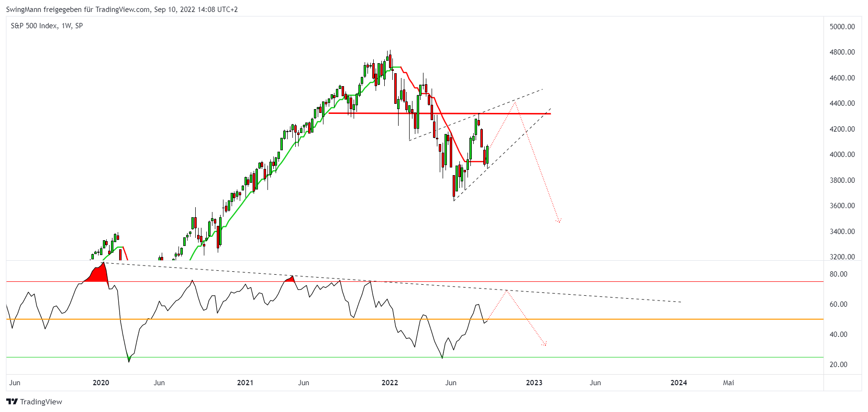Click the 3200.00 price axis label

842,257
